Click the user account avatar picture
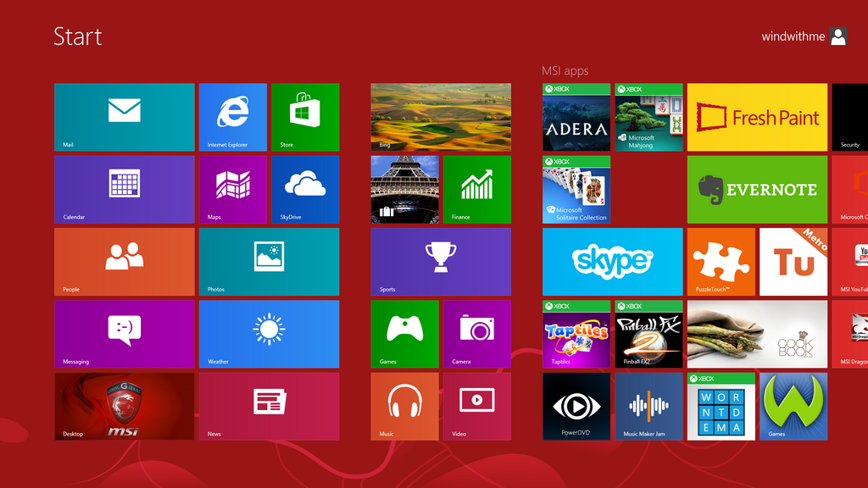This screenshot has height=488, width=868. coord(838,36)
